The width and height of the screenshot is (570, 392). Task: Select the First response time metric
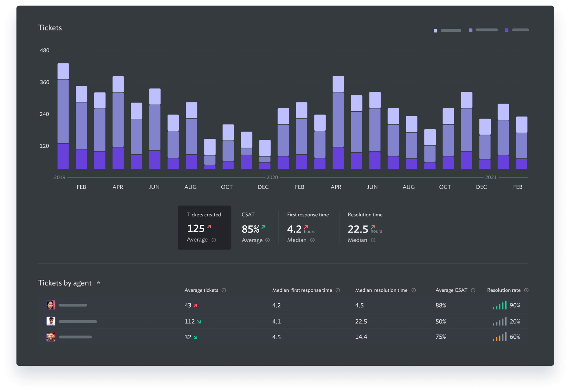307,227
